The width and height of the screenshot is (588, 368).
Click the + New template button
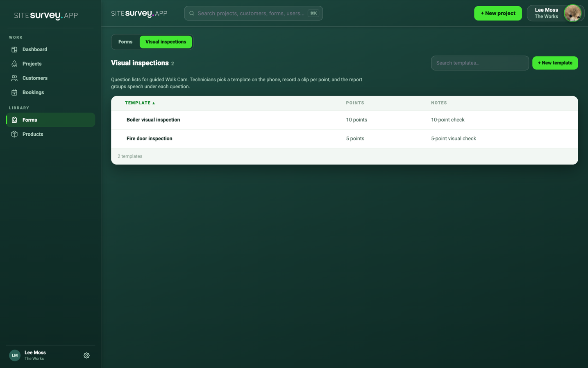[x=555, y=63]
